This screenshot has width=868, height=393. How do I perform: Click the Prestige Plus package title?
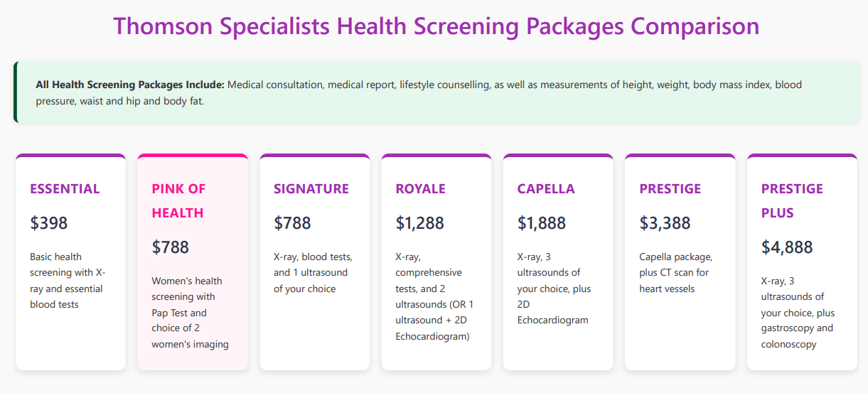point(792,200)
